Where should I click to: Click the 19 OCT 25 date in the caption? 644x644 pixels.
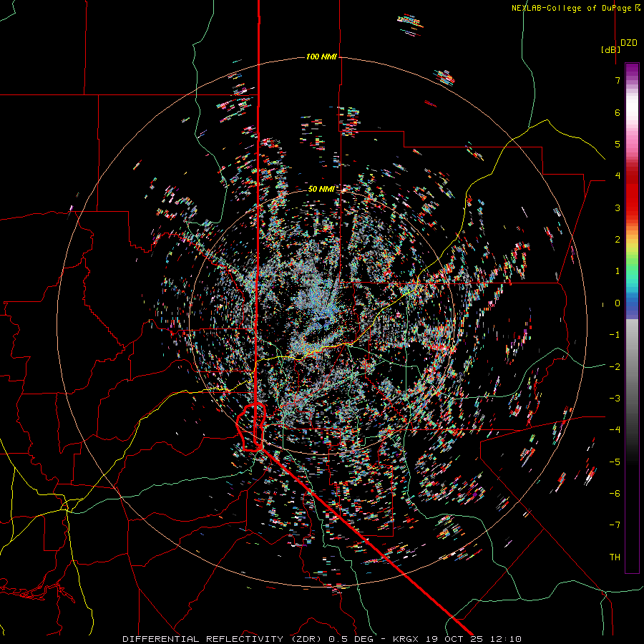click(x=454, y=639)
